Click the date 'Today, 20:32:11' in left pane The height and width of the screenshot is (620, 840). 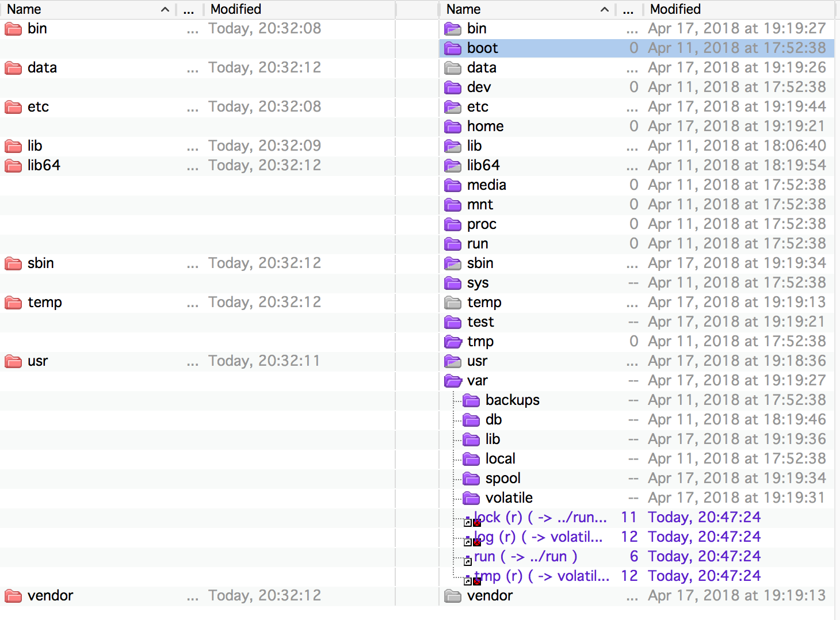pyautogui.click(x=264, y=361)
